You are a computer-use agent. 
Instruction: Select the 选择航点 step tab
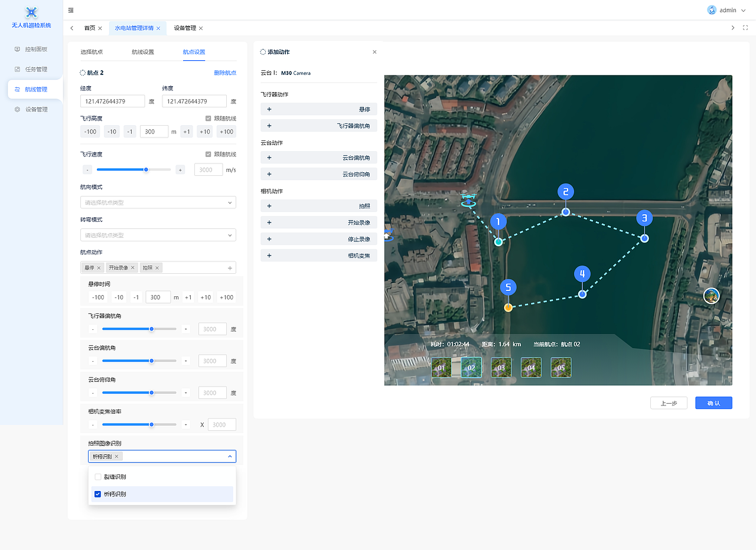[92, 52]
